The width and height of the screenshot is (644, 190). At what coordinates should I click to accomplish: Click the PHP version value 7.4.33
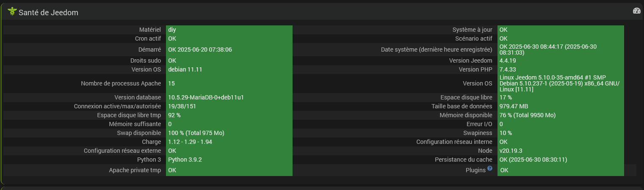tap(508, 69)
